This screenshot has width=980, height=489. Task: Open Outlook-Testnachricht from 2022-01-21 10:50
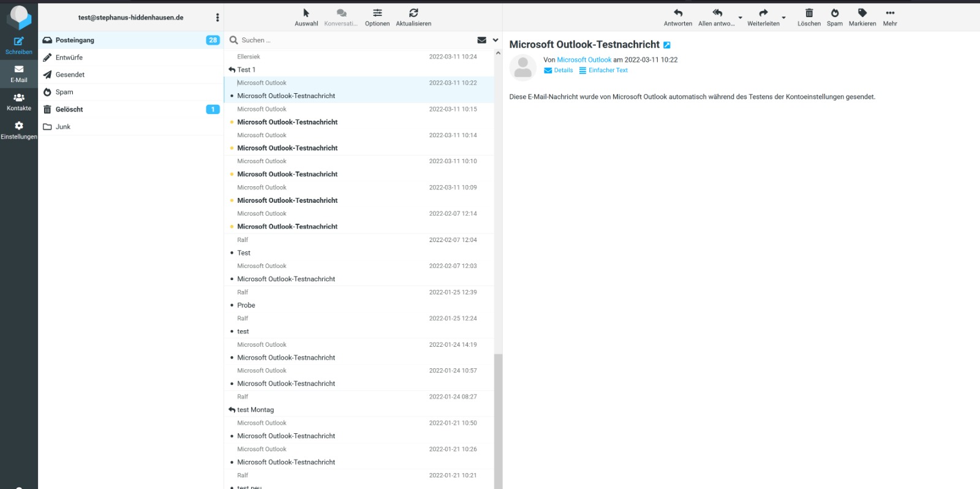(x=359, y=430)
